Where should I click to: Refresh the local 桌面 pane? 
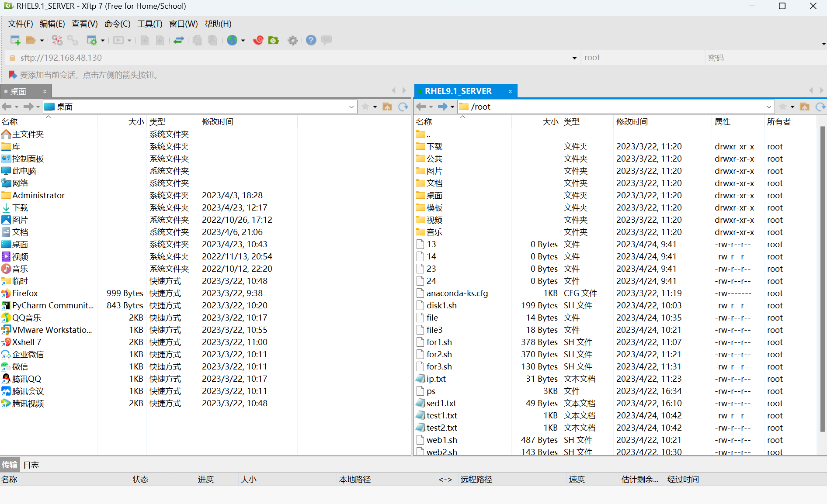coord(403,107)
